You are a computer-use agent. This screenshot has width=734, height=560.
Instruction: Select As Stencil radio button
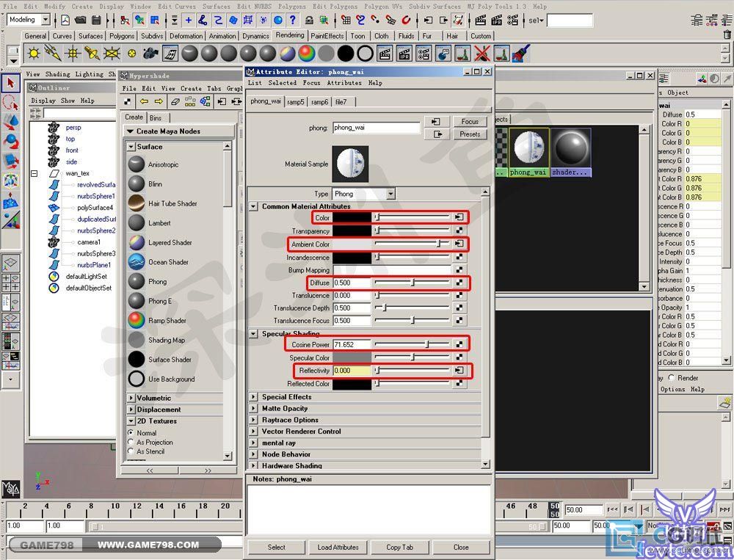pos(131,451)
